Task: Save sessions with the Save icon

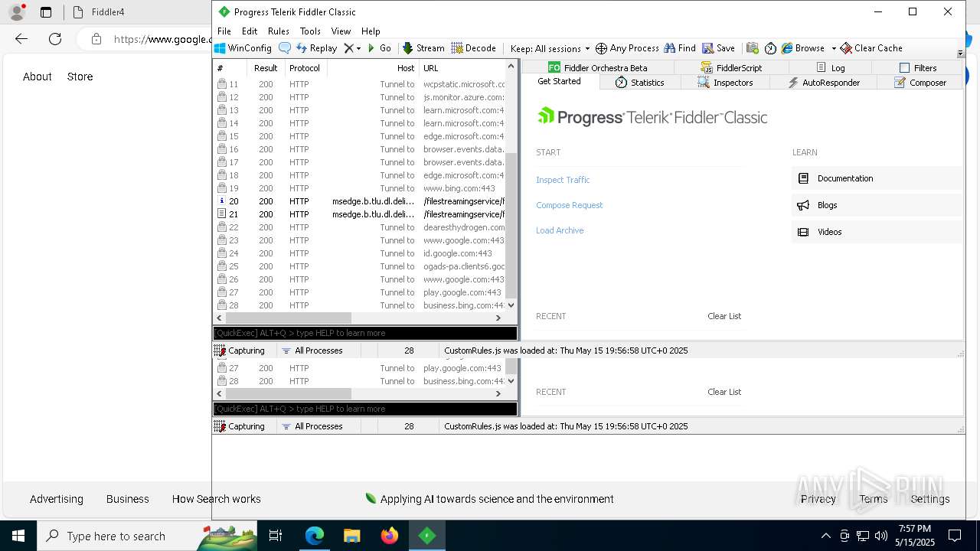Action: pyautogui.click(x=718, y=48)
